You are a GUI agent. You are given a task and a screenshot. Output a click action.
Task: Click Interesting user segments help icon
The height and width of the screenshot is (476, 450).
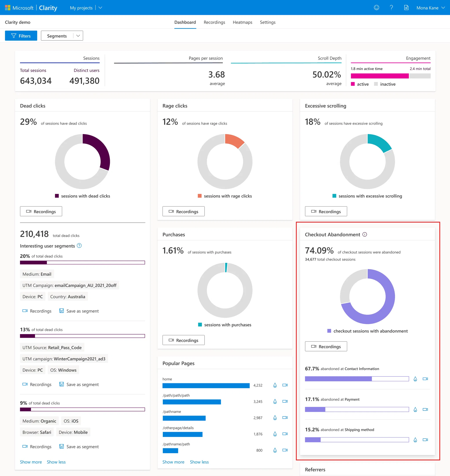click(x=79, y=246)
